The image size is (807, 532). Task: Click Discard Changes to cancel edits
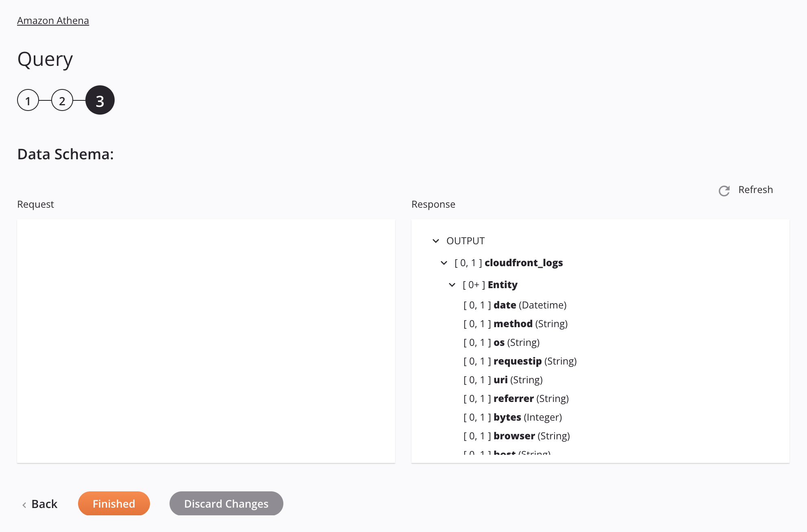click(x=226, y=503)
